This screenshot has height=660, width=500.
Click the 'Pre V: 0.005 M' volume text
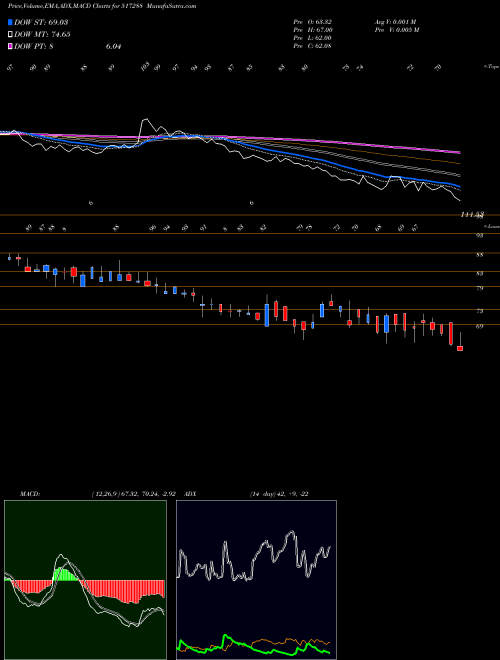tap(398, 30)
